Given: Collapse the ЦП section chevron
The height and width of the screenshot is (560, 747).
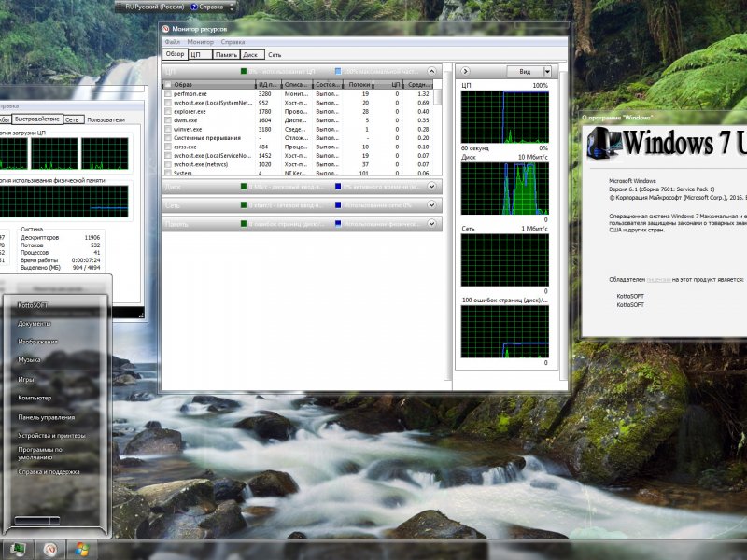Looking at the screenshot, I should point(431,72).
